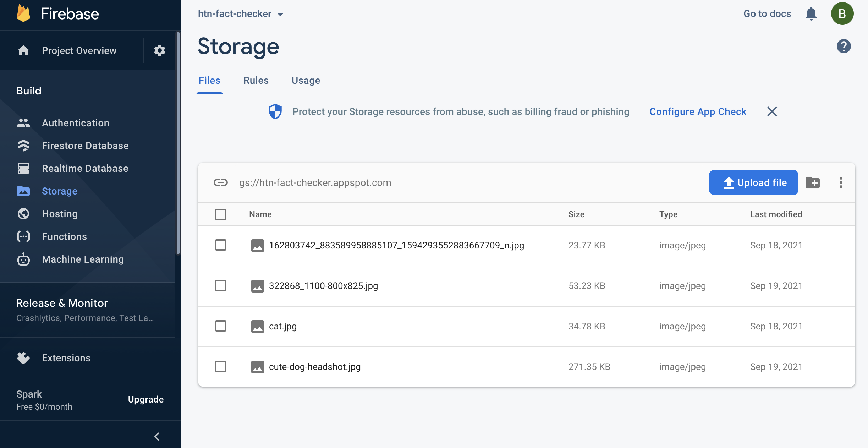Click the sidebar vertical scrollbar
868x448 pixels.
pyautogui.click(x=178, y=142)
